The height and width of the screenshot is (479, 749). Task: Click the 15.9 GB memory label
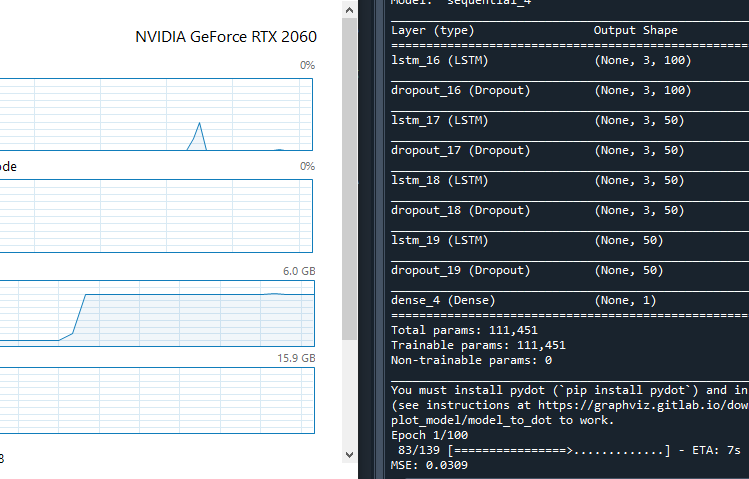(x=299, y=358)
